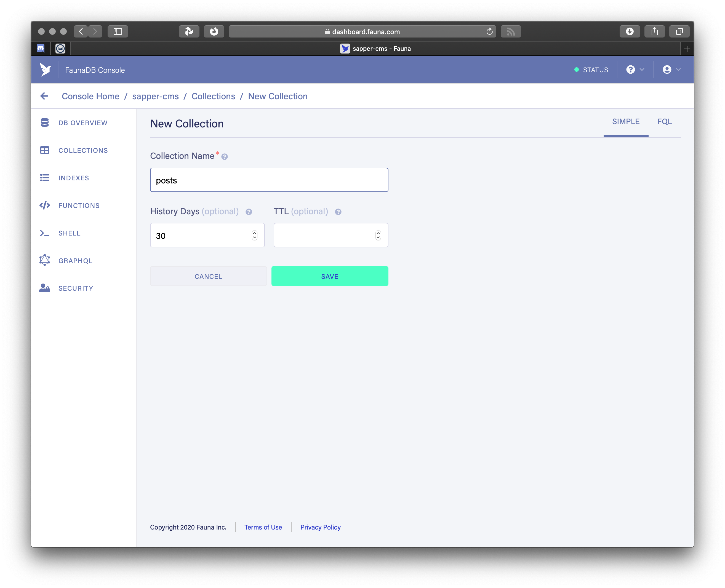
Task: Click the FaunaDB Console title
Action: [x=95, y=70]
